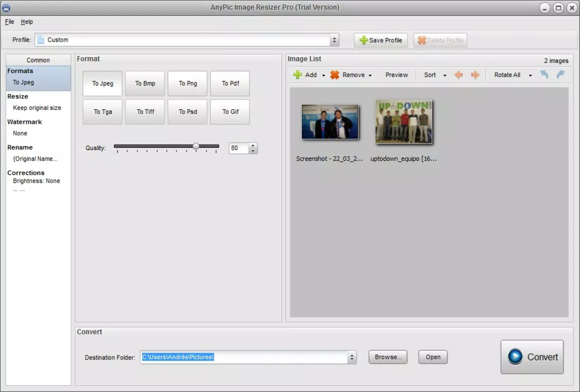
Task: Click the 'Keep original size' entry
Action: [x=37, y=108]
